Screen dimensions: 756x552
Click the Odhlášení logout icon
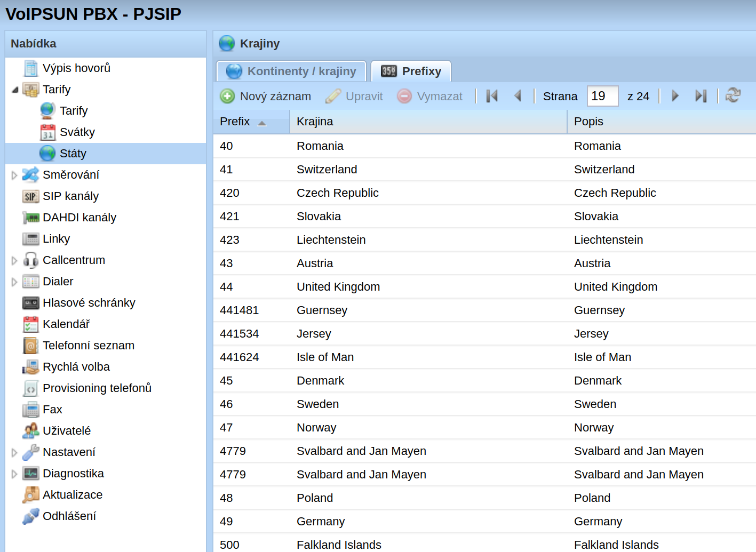[31, 516]
